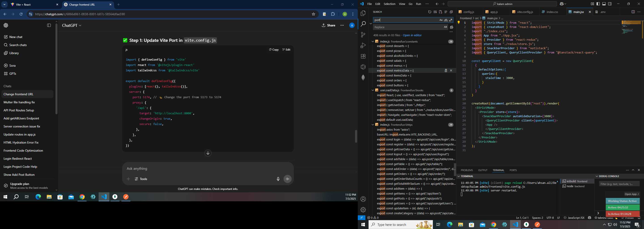Collapse all search results
The image size is (644, 229).
451,12
